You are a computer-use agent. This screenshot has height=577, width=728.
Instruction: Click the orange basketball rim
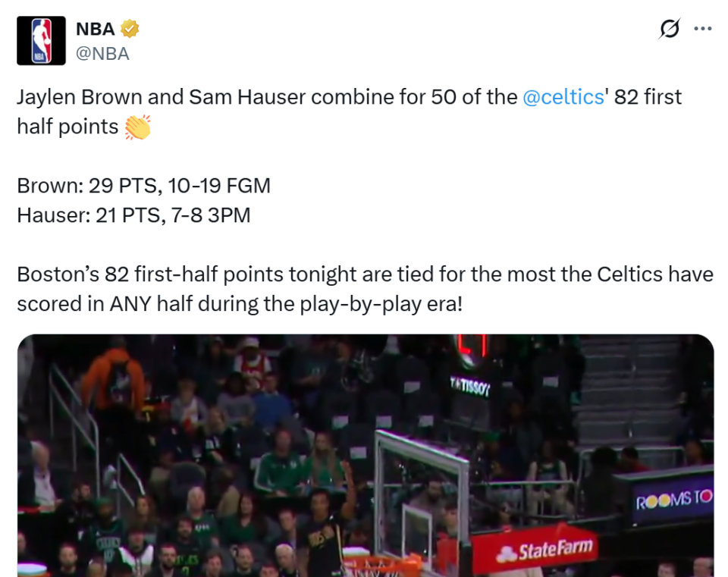point(391,565)
